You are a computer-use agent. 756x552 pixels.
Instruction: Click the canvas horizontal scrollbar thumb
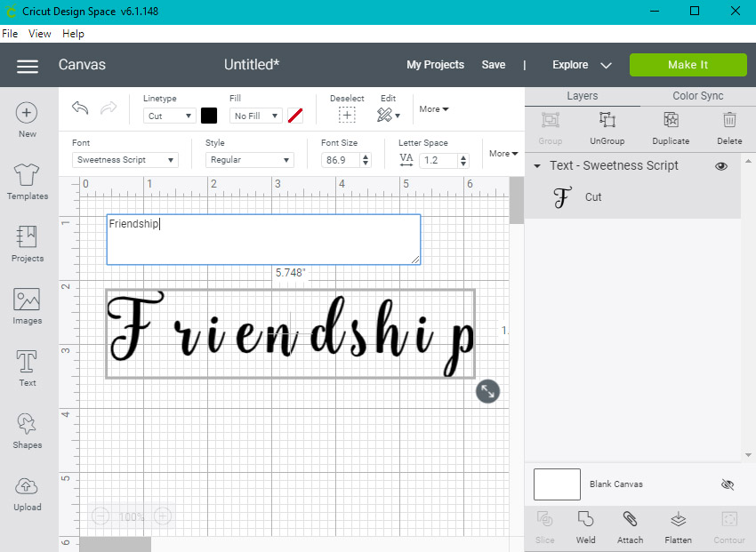[x=115, y=544]
